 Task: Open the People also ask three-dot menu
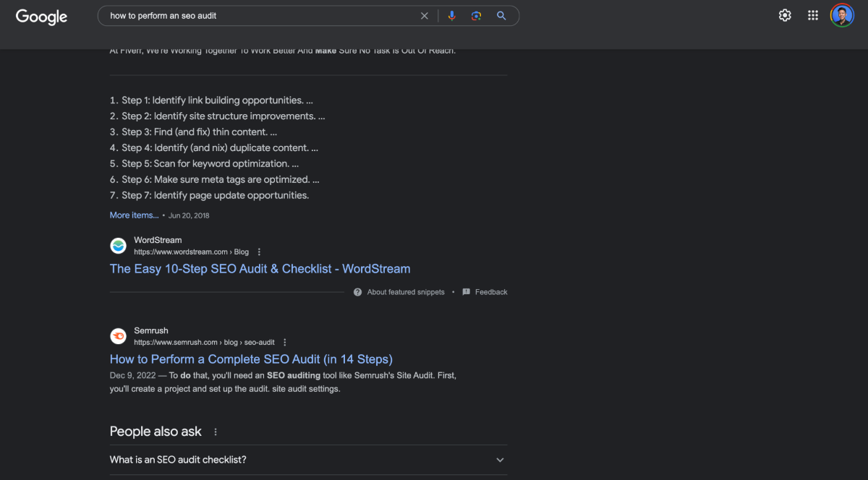coord(216,432)
